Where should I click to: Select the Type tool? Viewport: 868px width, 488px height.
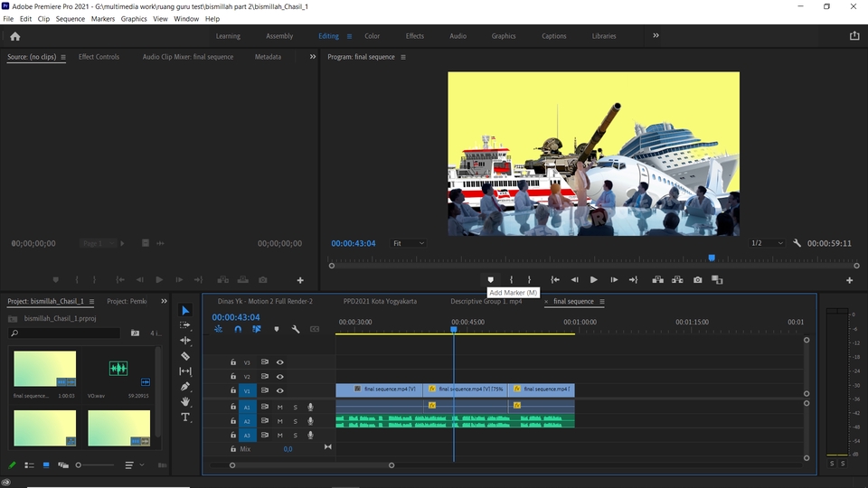pos(185,418)
